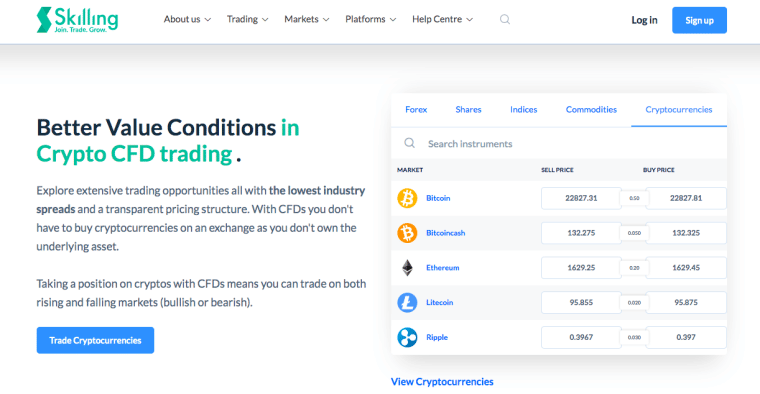Click the Skilling logo

tap(77, 20)
